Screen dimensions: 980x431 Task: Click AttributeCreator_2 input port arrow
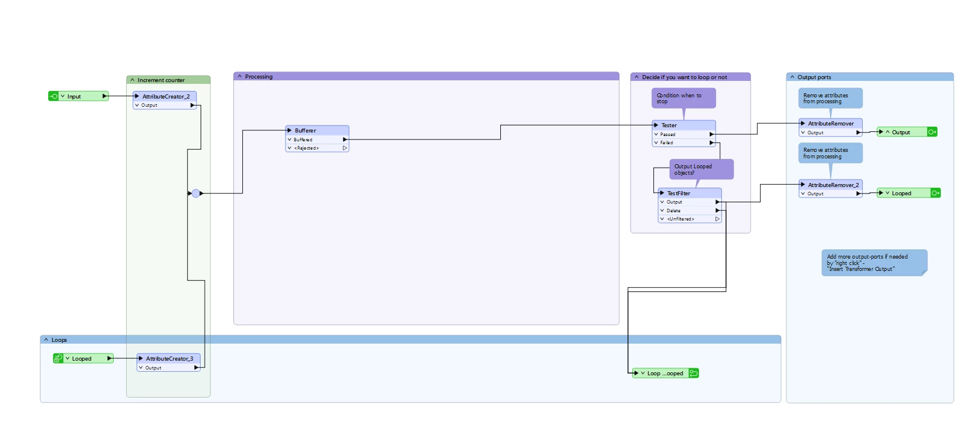pos(137,96)
